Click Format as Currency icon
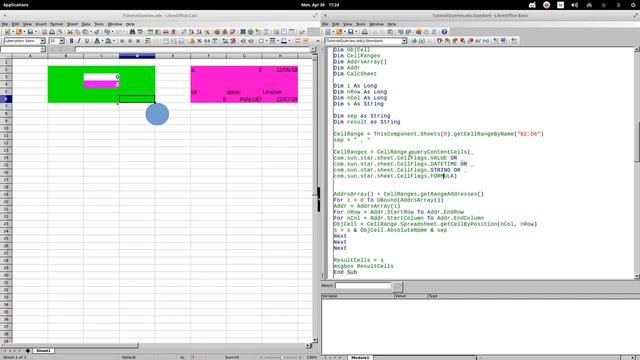This screenshot has height=360, width=640. 192,41
